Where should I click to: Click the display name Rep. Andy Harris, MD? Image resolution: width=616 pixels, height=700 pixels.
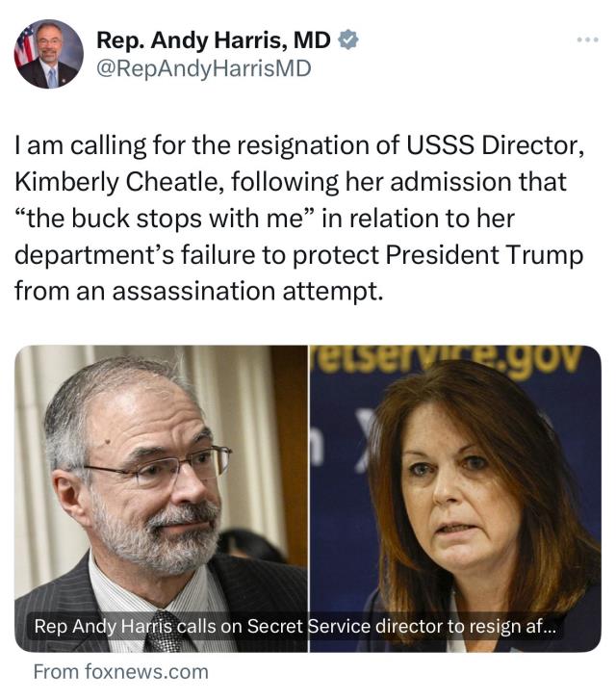(x=214, y=39)
